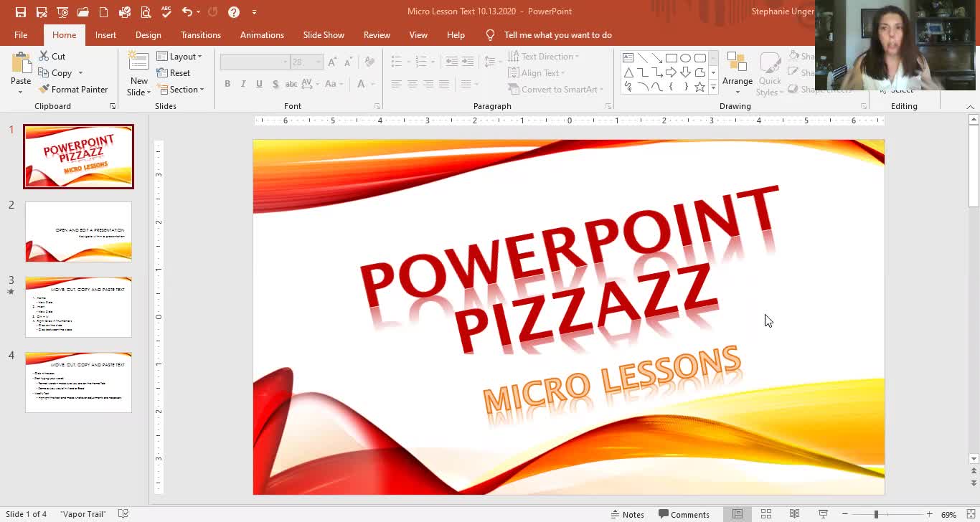Select the Text Box shape in gallery
This screenshot has width=980, height=522.
(x=628, y=58)
